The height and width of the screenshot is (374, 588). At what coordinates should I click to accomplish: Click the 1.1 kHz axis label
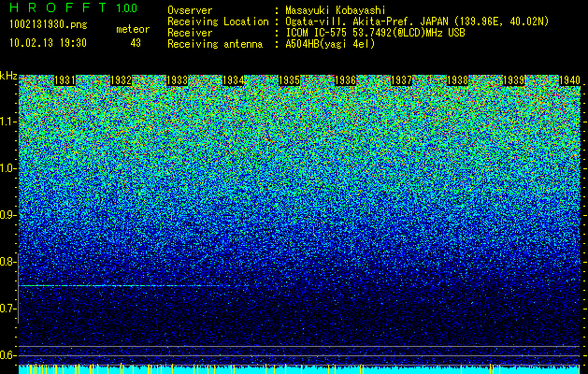(x=7, y=122)
